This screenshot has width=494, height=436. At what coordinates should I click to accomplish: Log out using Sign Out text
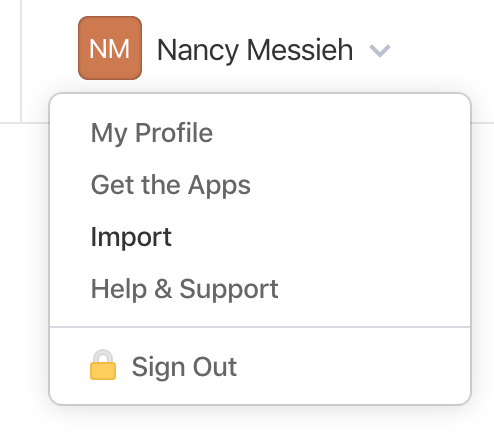[184, 367]
